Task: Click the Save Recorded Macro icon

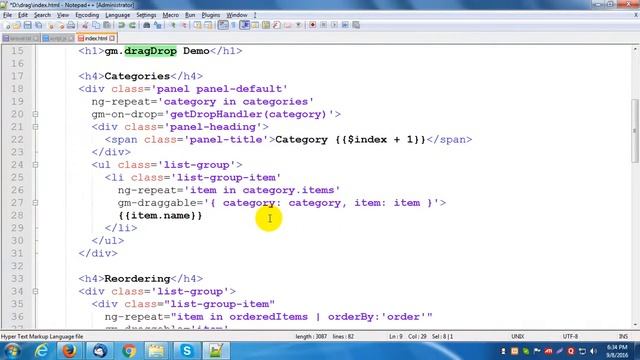Action: pyautogui.click(x=356, y=25)
